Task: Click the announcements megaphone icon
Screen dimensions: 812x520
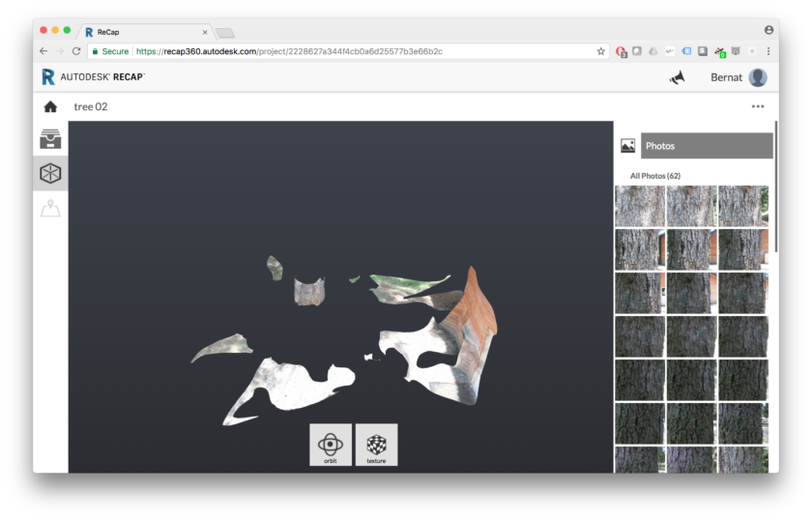Action: 677,78
